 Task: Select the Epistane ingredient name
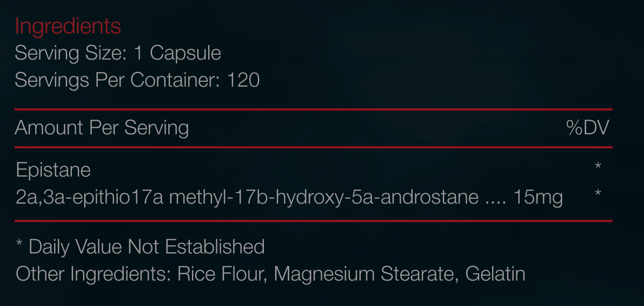[54, 170]
